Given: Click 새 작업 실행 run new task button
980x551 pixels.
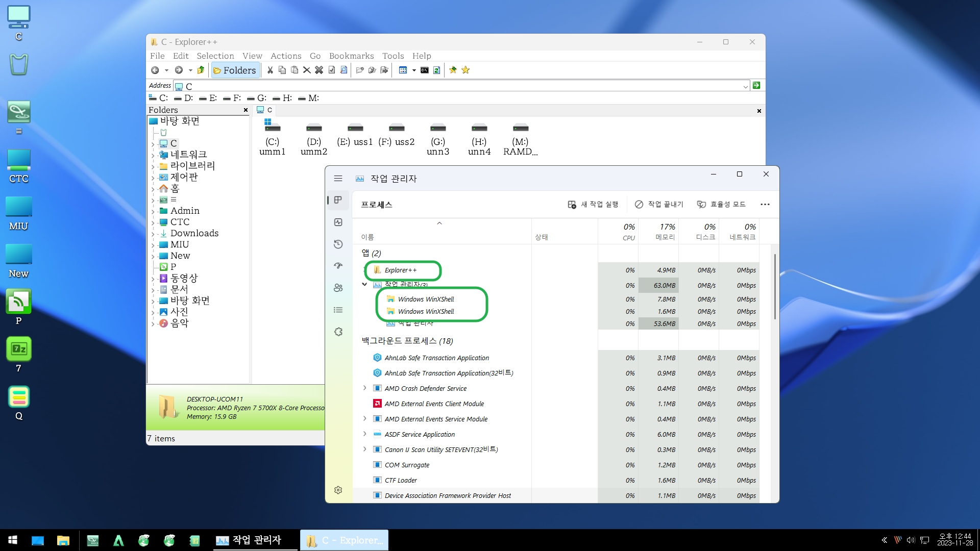Looking at the screenshot, I should click(593, 205).
